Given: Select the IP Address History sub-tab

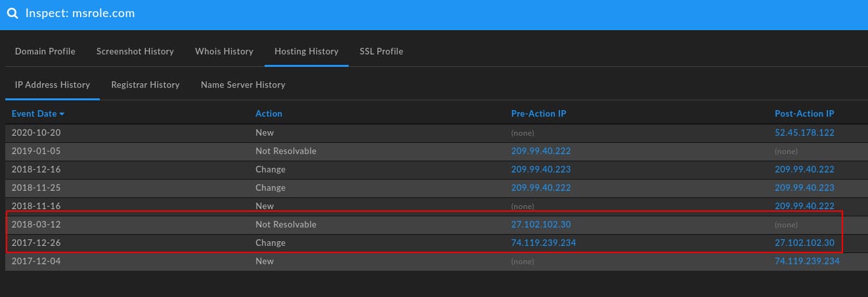Looking at the screenshot, I should pyautogui.click(x=53, y=85).
